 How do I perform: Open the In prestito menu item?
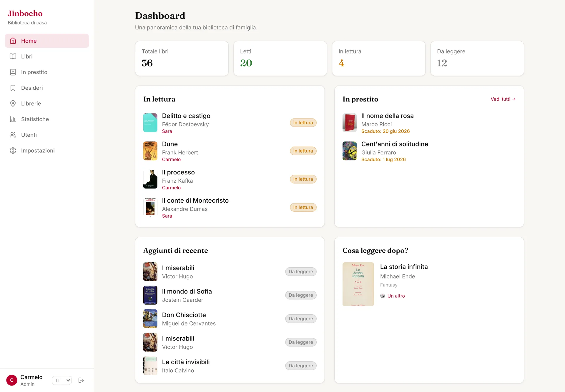[47, 72]
